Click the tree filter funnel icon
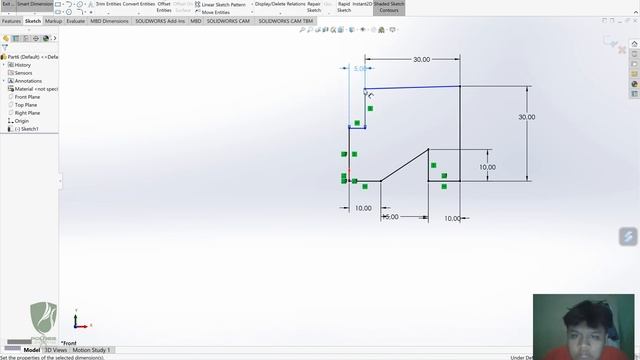The height and width of the screenshot is (360, 640). pos(5,48)
